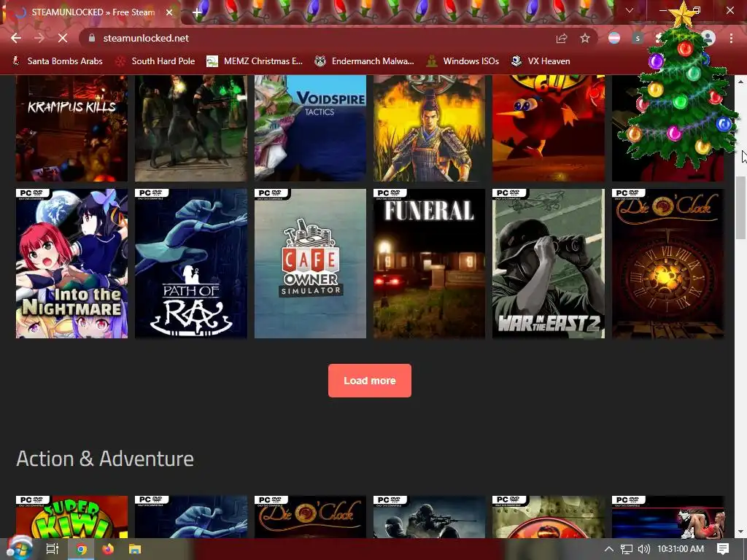
Task: Open the Super Kiwi game
Action: pyautogui.click(x=72, y=517)
